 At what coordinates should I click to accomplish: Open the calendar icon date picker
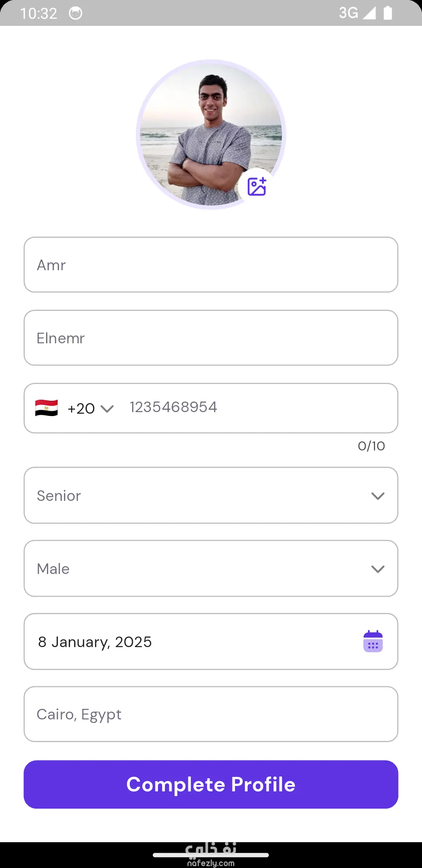coord(373,641)
